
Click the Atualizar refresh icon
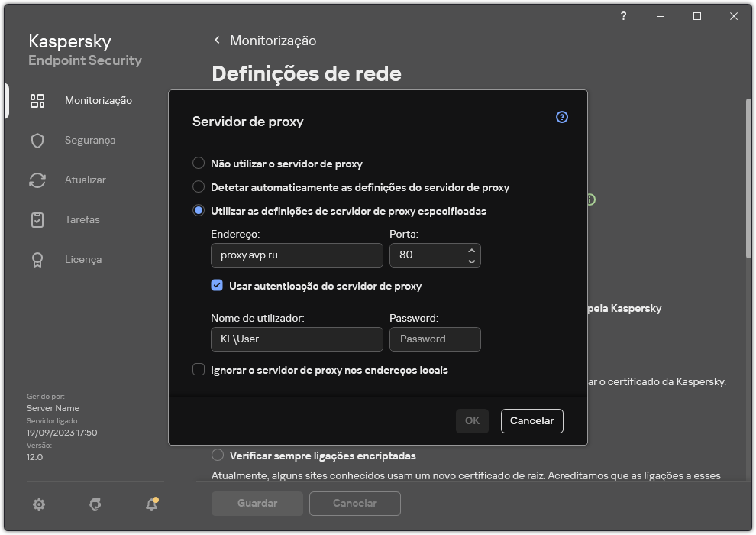(37, 180)
